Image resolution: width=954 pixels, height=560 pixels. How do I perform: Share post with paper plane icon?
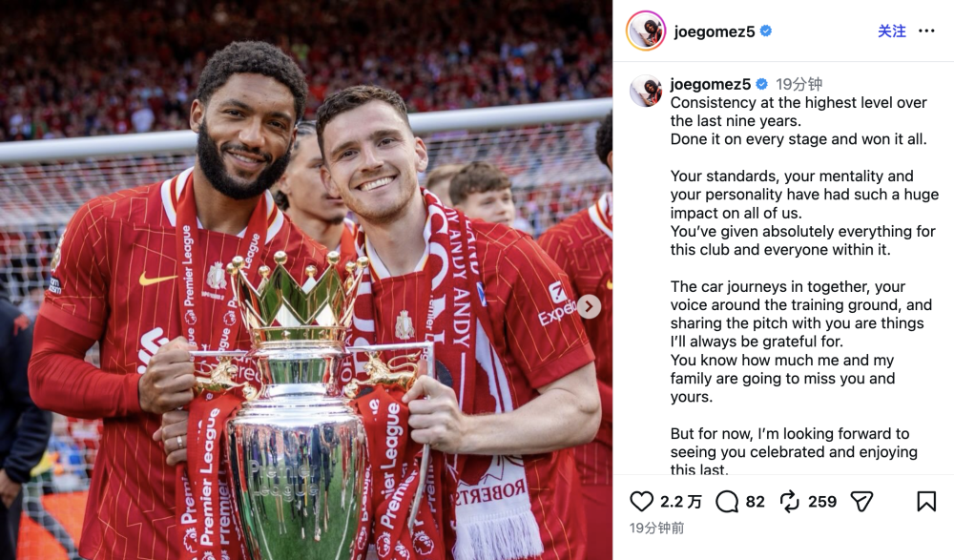(861, 502)
